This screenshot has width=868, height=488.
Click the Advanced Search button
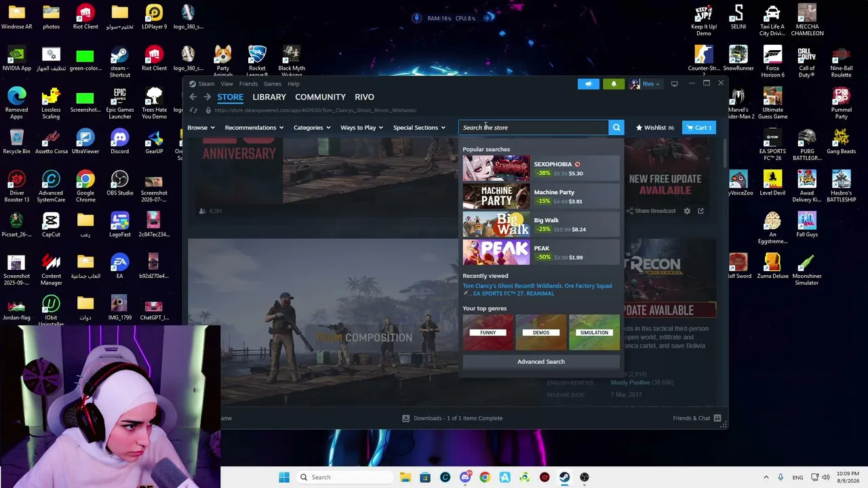(x=541, y=362)
